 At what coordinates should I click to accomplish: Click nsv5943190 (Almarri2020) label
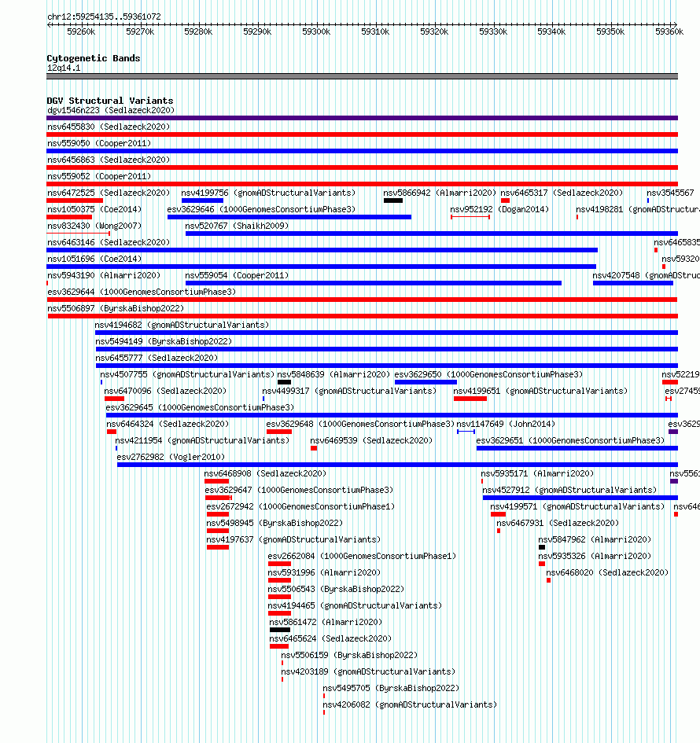tap(104, 276)
